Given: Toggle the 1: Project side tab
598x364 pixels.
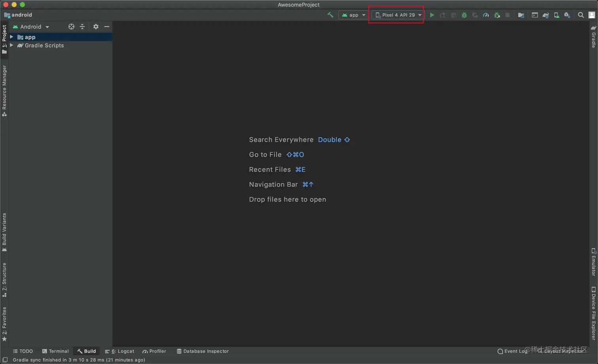Looking at the screenshot, I should pyautogui.click(x=4, y=39).
